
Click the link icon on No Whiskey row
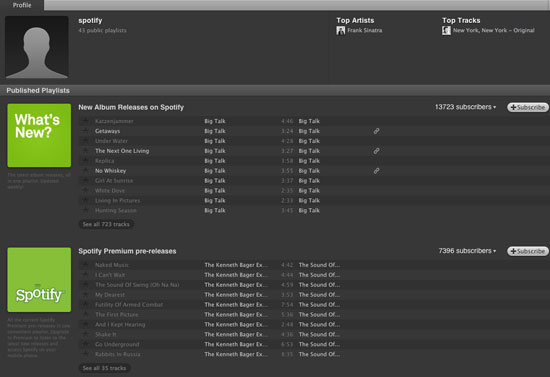[x=376, y=171]
